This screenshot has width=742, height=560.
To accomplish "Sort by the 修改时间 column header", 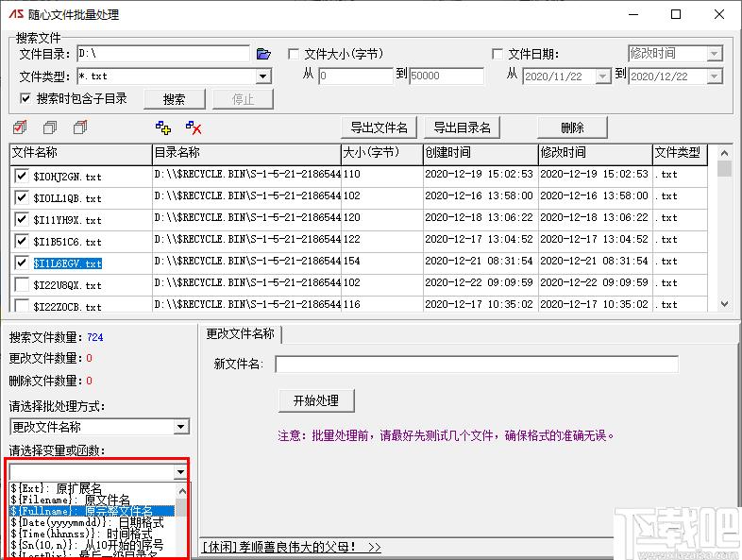I will (596, 153).
